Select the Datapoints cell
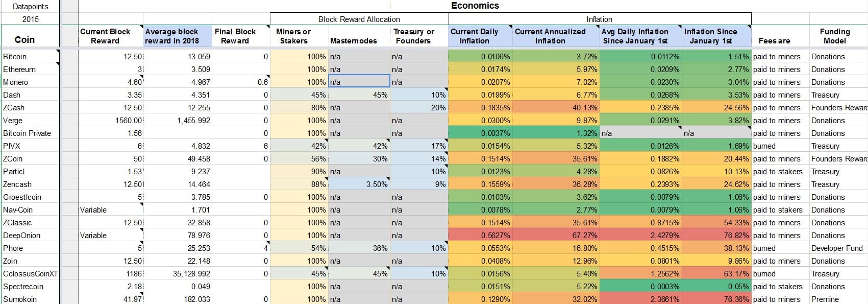The width and height of the screenshot is (868, 304). (30, 7)
